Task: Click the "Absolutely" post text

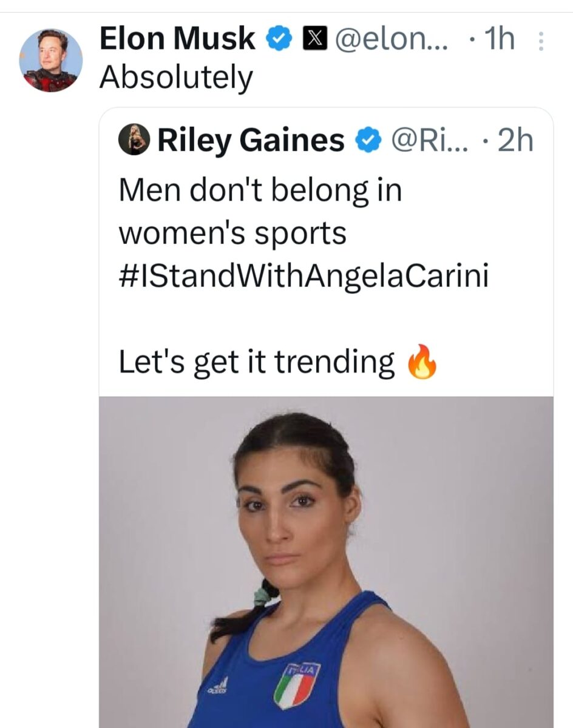Action: click(176, 77)
